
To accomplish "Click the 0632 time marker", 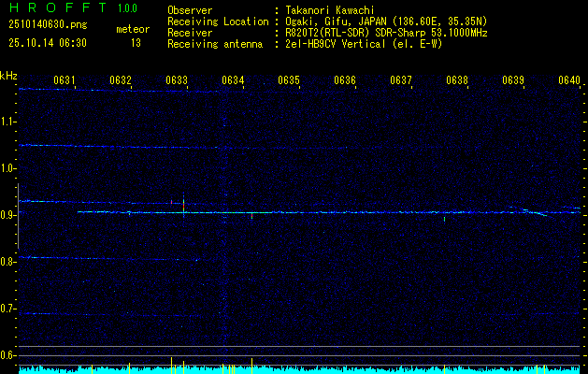I will [121, 80].
